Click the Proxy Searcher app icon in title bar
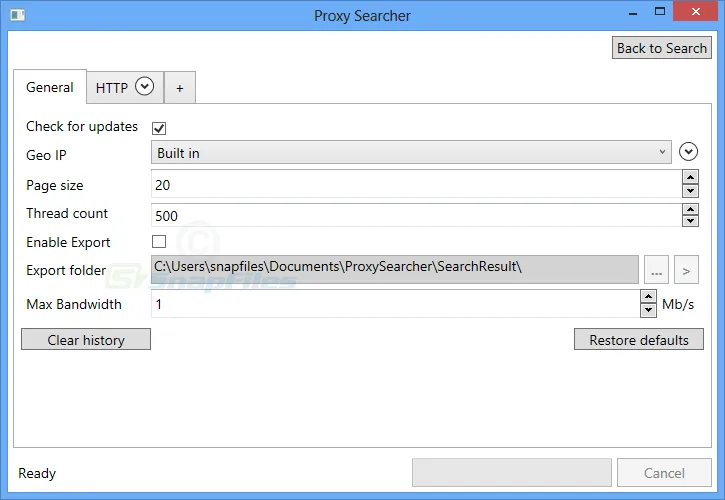Screen dimensions: 725x500 [x=18, y=15]
